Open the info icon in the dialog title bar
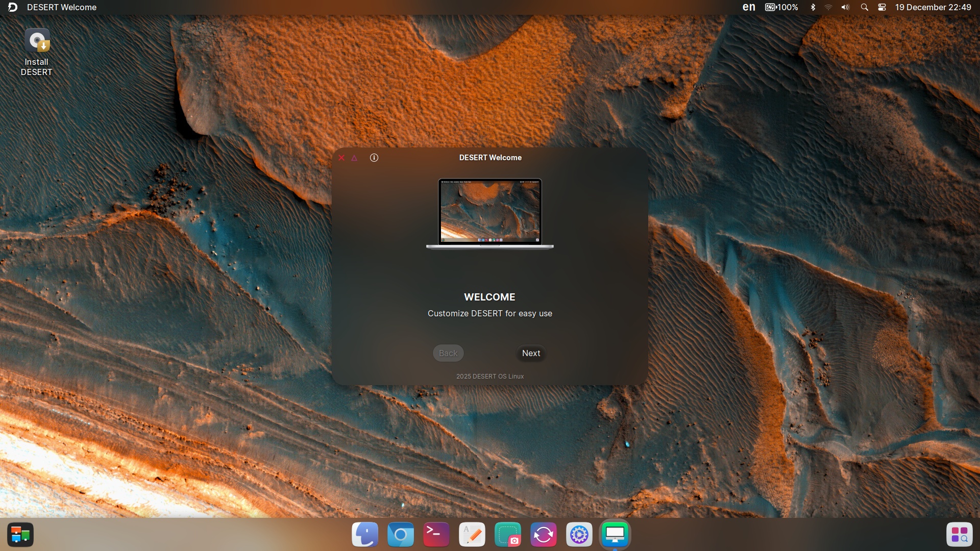980x551 pixels. point(374,158)
